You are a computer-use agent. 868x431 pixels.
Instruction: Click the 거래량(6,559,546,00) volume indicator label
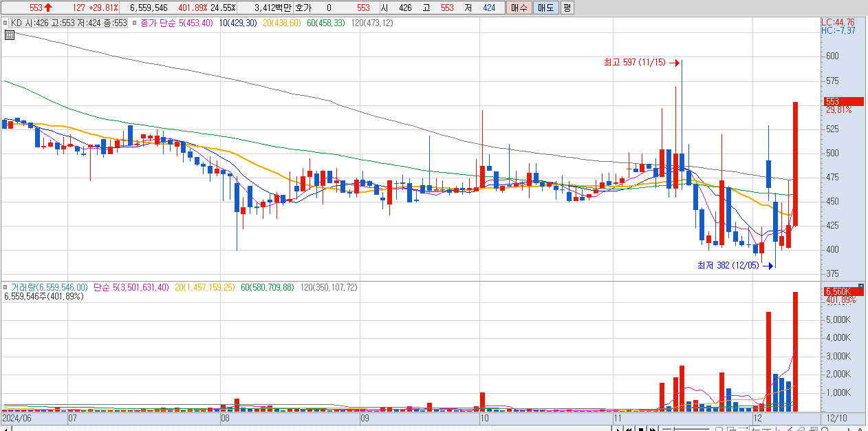click(50, 287)
